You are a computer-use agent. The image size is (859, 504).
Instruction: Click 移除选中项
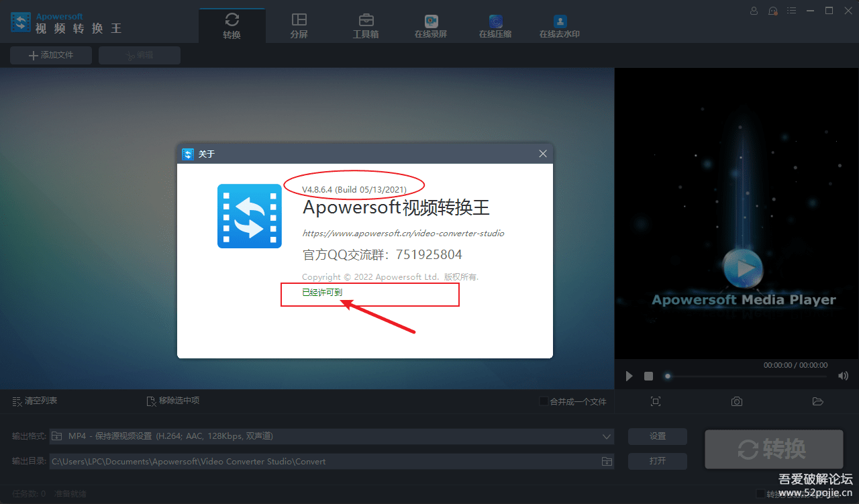coord(173,401)
